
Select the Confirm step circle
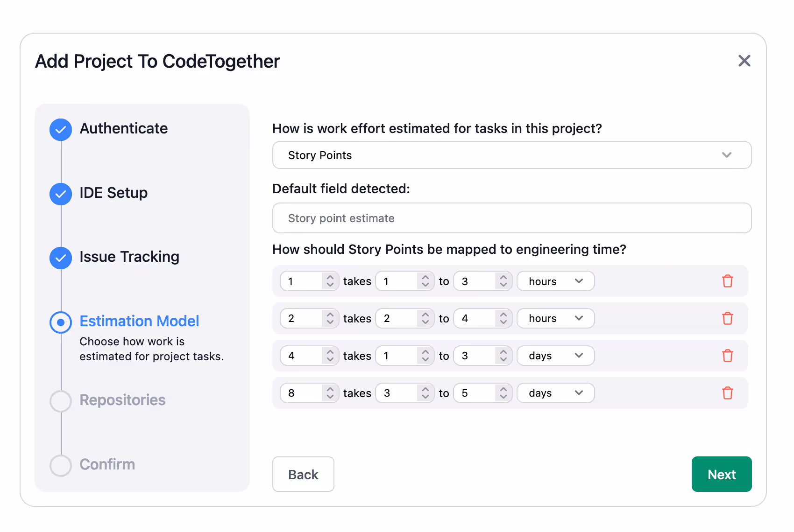point(61,465)
